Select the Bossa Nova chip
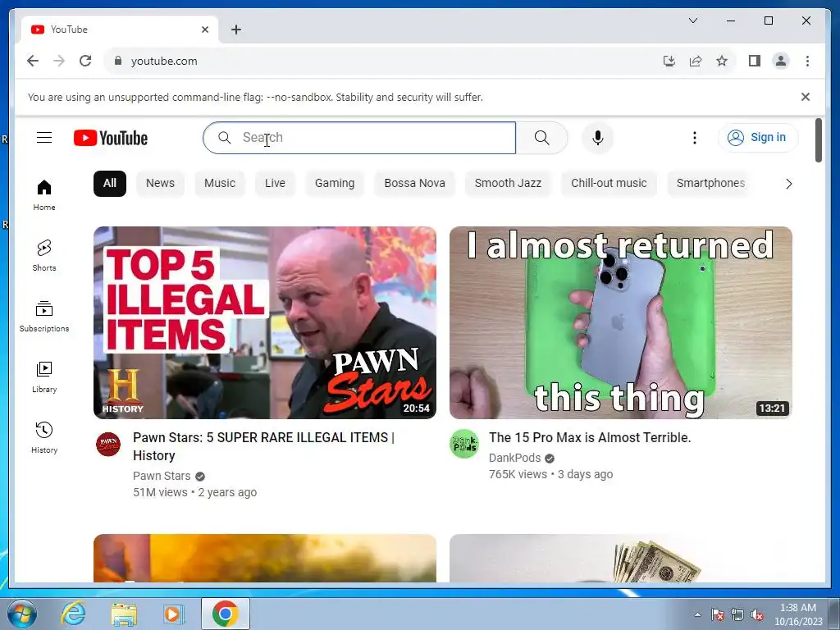The height and width of the screenshot is (630, 840). tap(414, 183)
